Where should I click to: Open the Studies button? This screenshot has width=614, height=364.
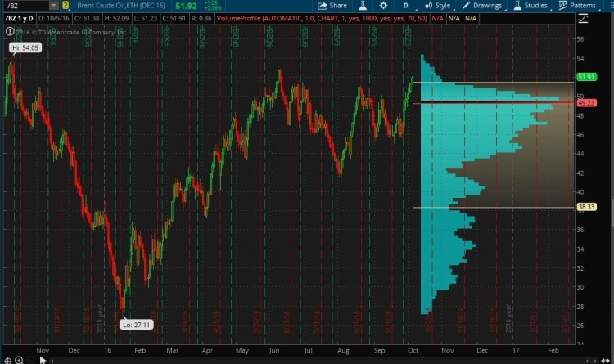530,5
